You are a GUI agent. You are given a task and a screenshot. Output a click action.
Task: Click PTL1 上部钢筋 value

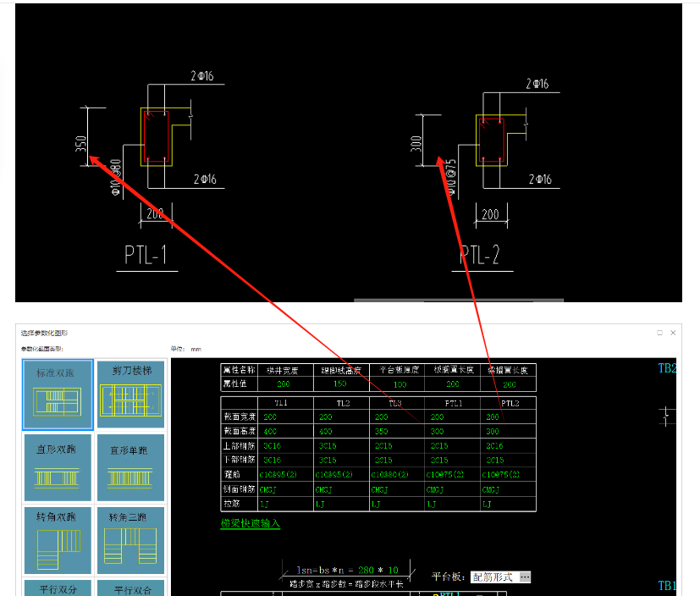439,445
